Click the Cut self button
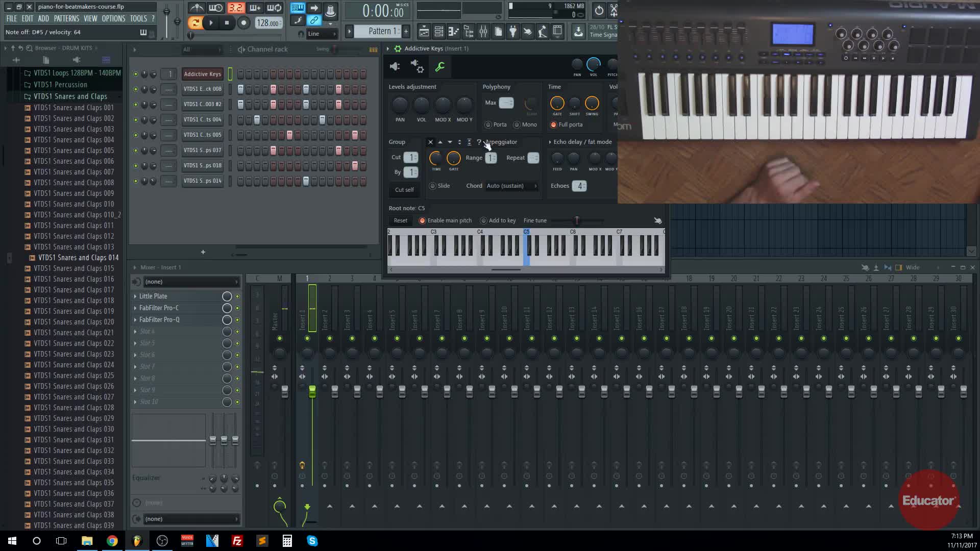This screenshot has height=551, width=980. (x=404, y=190)
